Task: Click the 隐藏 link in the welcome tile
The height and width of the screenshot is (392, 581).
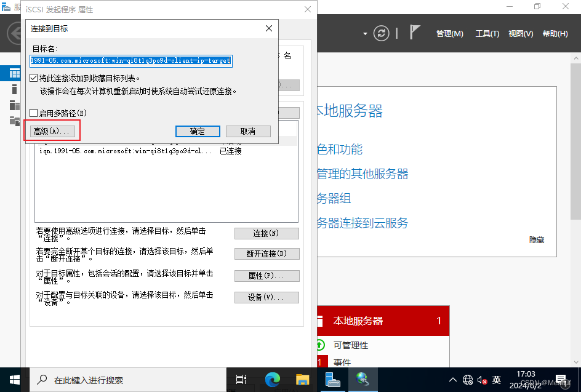Action: (x=537, y=240)
